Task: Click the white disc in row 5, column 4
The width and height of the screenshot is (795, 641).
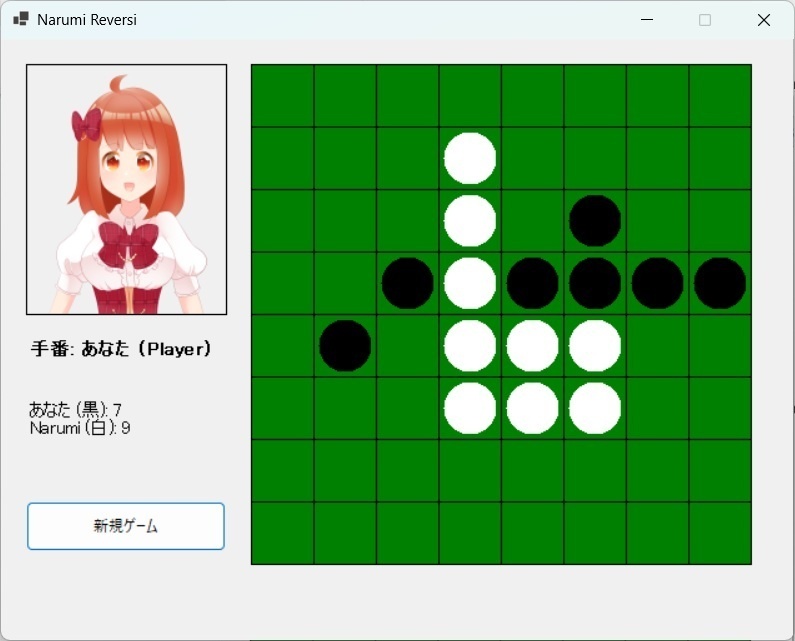Action: [x=470, y=345]
